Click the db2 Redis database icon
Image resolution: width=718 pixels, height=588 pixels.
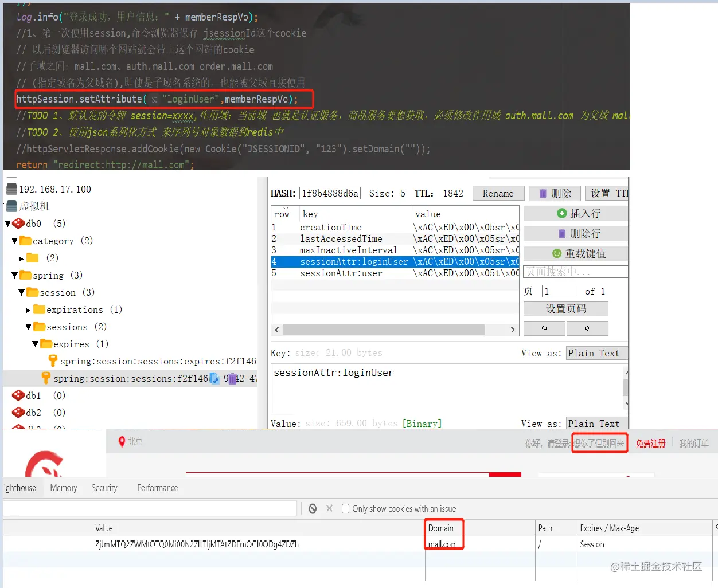[18, 413]
